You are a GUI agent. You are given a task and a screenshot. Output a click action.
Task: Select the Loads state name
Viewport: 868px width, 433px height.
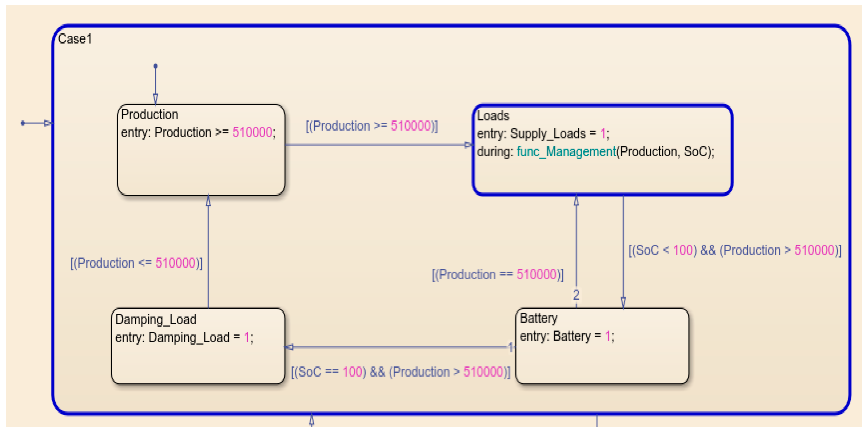493,116
